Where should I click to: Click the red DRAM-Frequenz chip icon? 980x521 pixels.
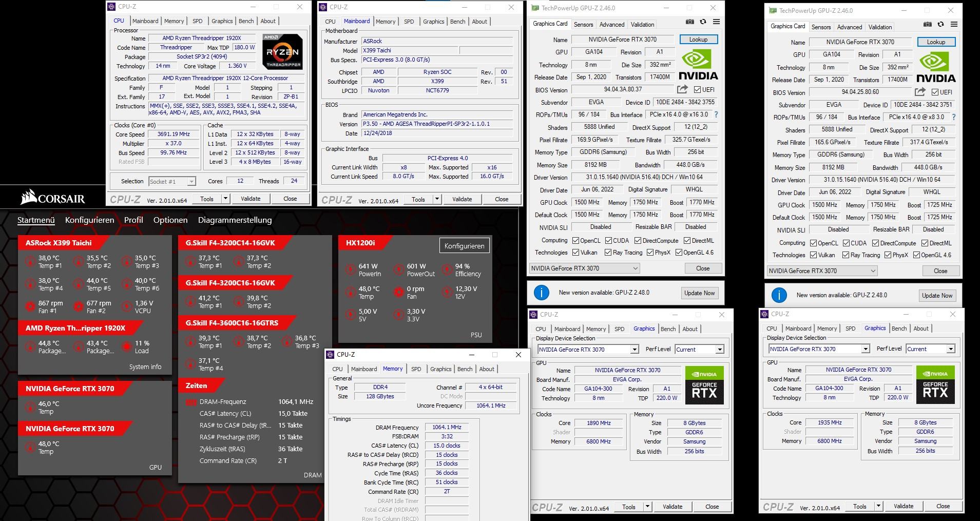(191, 402)
